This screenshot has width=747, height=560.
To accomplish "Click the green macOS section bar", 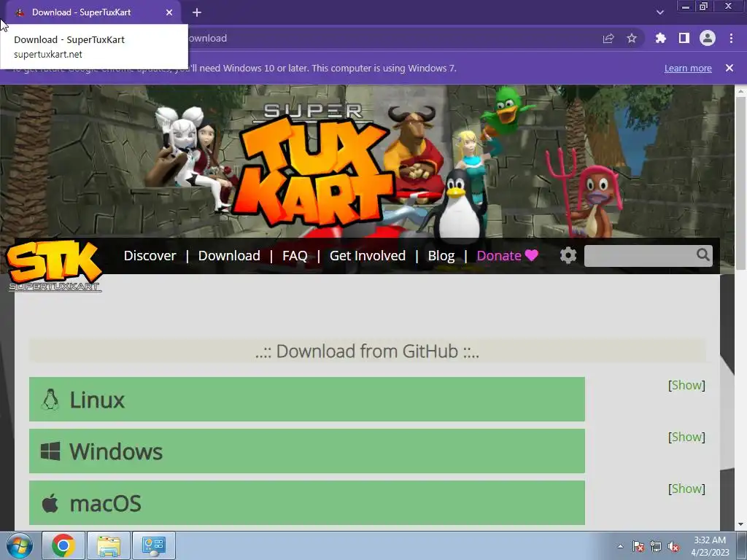I will 307,503.
